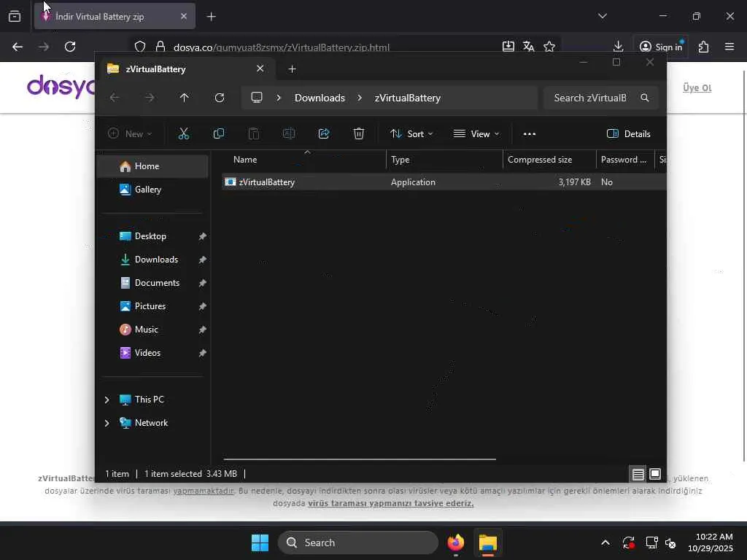Click the chevron before Downloads in breadcrumb
Viewport: 747px width, 560px height.
point(279,98)
